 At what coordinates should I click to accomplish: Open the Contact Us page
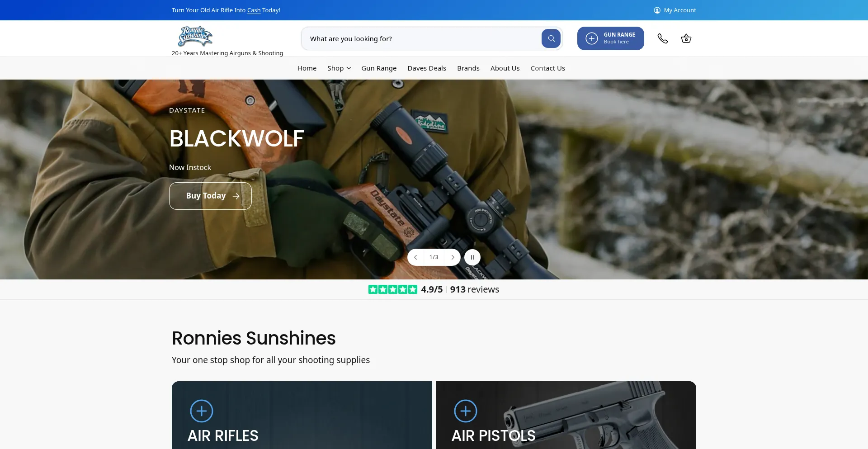click(x=548, y=68)
